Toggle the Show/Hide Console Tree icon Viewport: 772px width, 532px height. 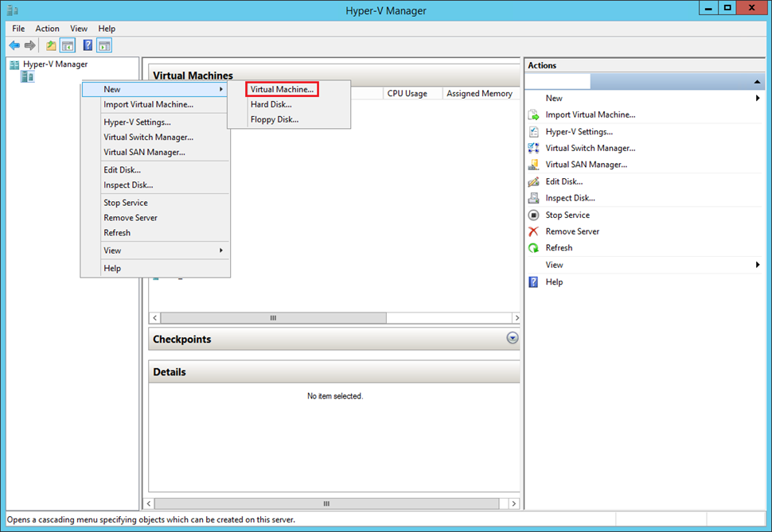[68, 46]
